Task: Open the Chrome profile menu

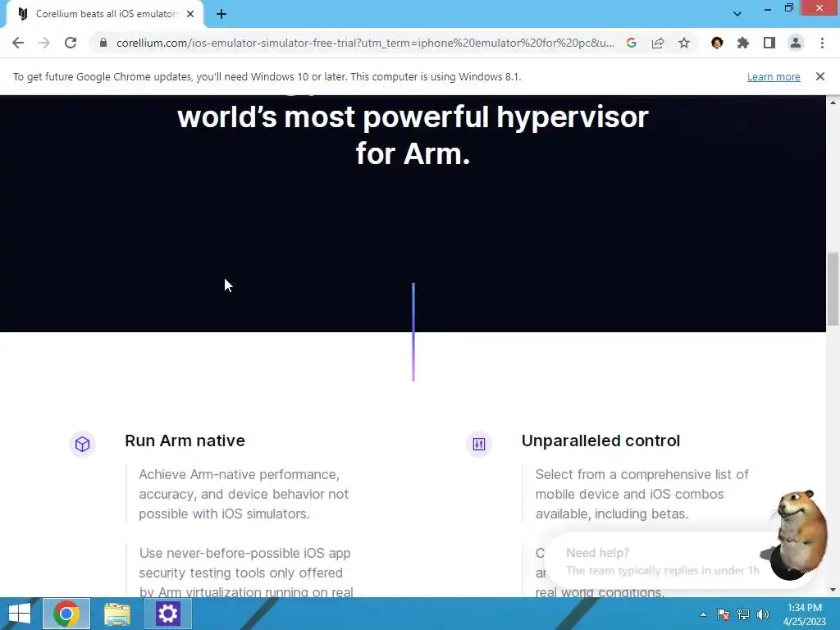Action: (x=796, y=43)
